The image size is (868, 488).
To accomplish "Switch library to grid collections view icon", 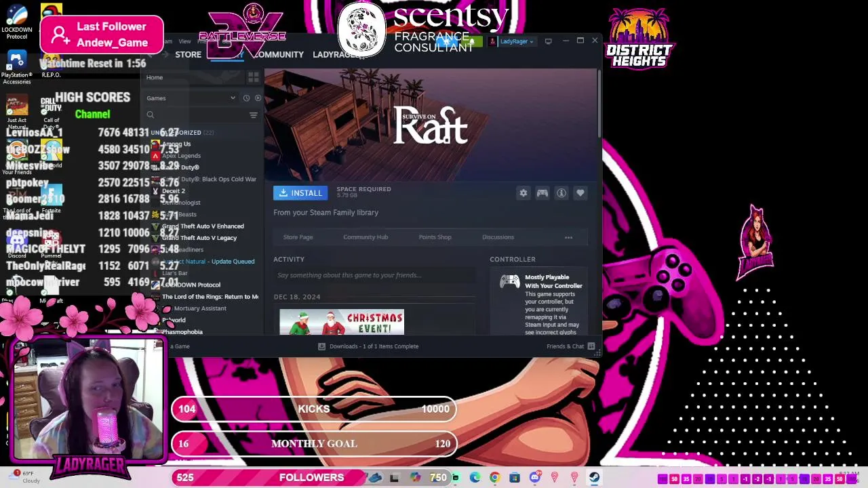I will click(253, 77).
